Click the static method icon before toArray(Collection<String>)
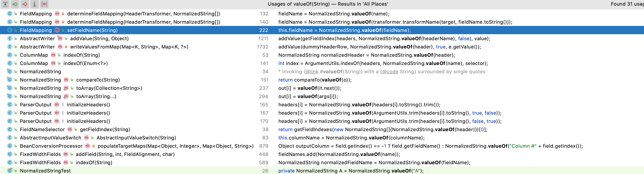The image size is (644, 174). coord(66,88)
